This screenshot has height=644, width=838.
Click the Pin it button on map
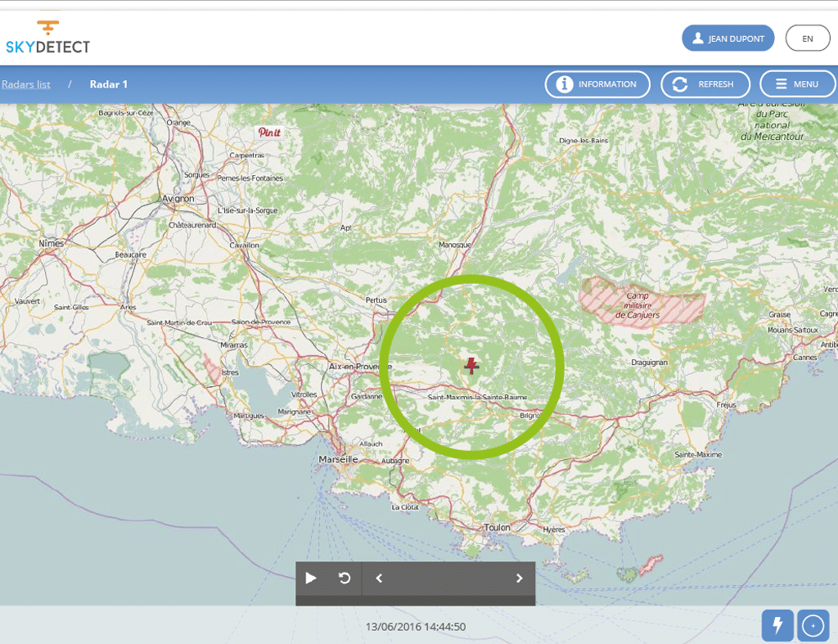(269, 133)
